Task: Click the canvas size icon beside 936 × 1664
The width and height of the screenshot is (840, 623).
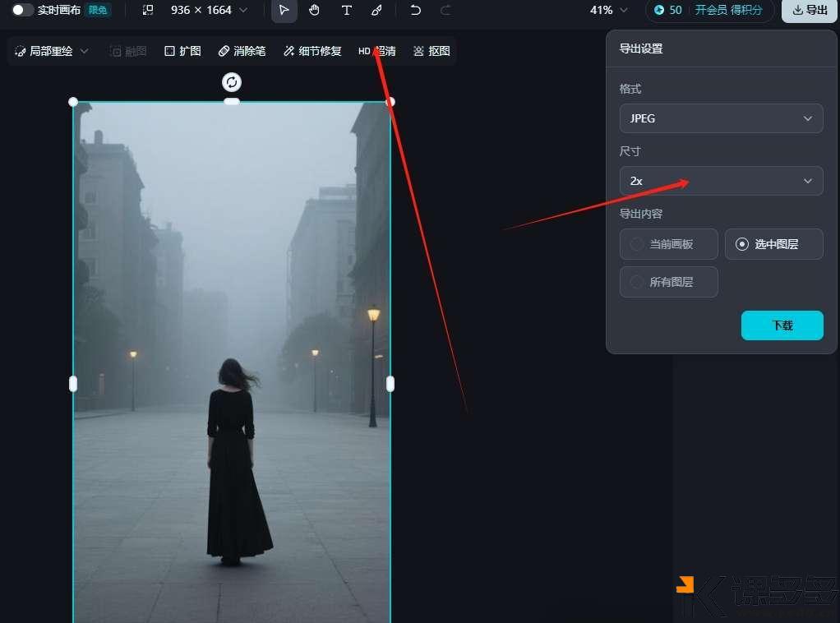Action: (148, 10)
